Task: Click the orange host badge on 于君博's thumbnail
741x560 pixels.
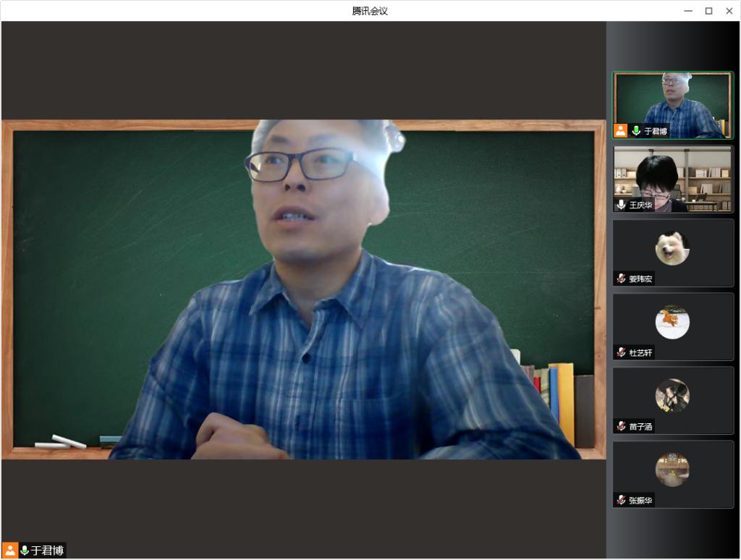Action: pyautogui.click(x=621, y=131)
